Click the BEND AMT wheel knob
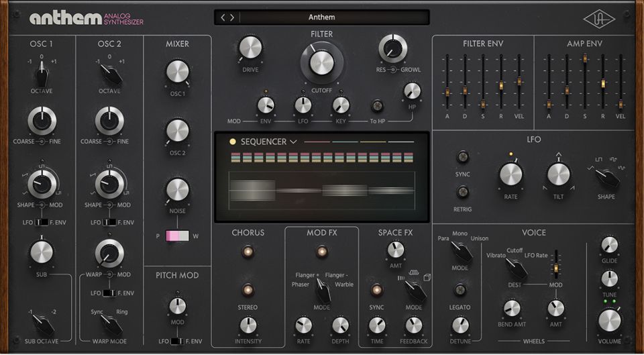 [x=512, y=308]
